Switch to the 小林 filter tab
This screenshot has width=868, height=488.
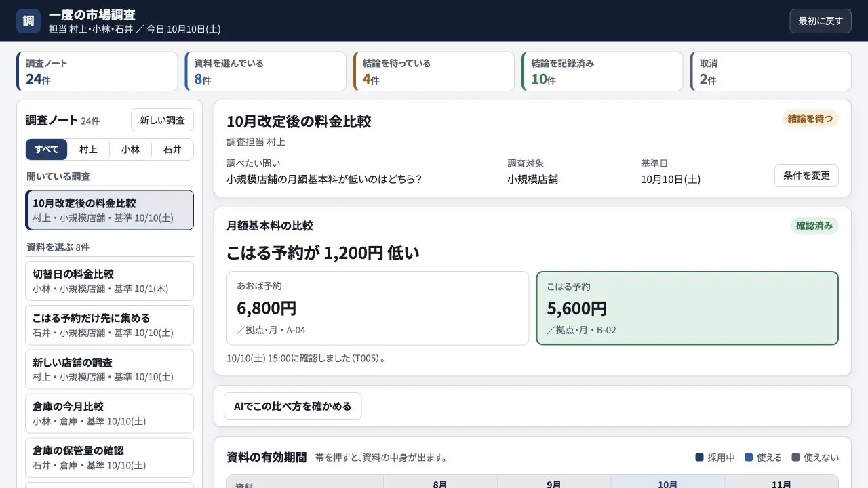point(131,150)
